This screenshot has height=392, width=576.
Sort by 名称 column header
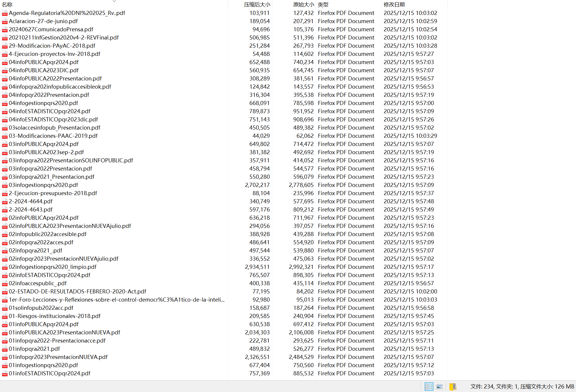click(x=7, y=5)
